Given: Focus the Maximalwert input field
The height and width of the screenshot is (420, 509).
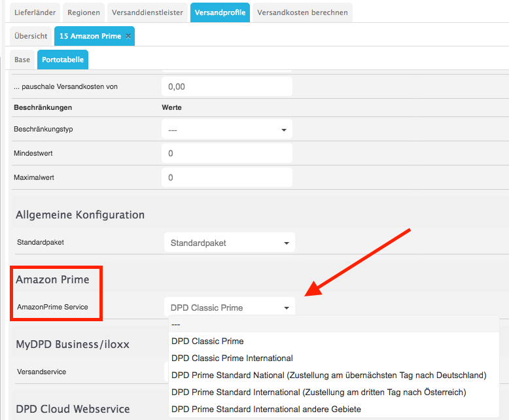Looking at the screenshot, I should click(x=226, y=177).
